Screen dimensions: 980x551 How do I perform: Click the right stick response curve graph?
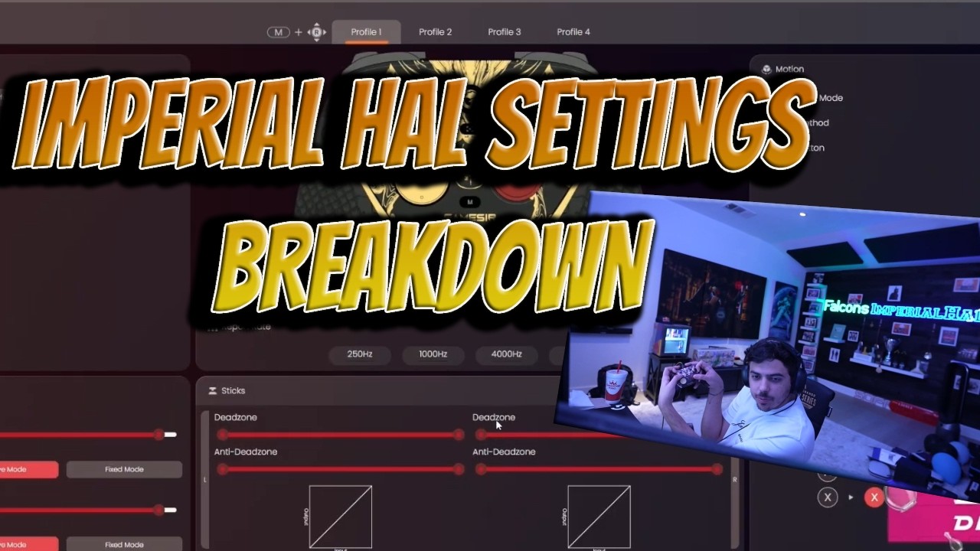coord(599,517)
